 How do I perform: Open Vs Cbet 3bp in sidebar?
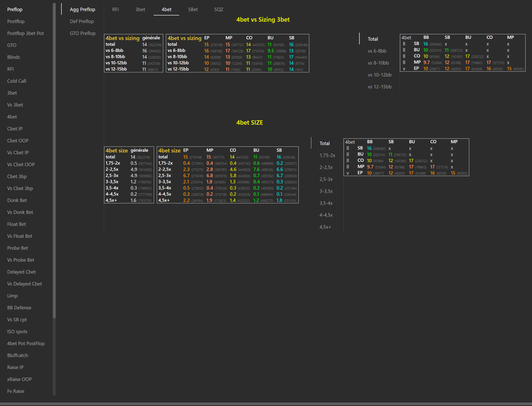click(x=20, y=188)
